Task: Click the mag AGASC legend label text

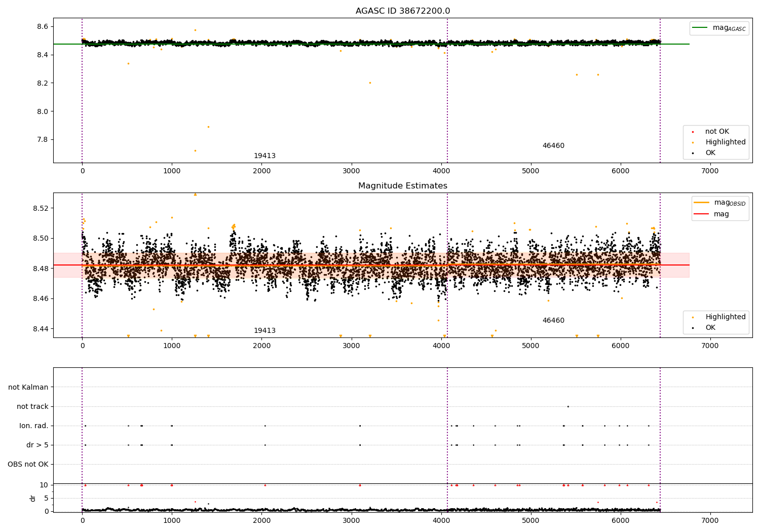Action: (x=729, y=28)
